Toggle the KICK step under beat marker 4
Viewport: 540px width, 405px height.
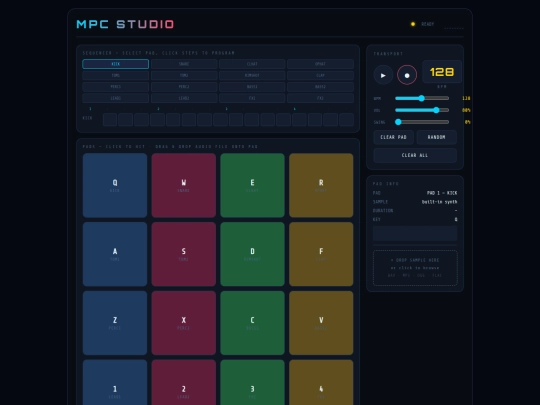tap(299, 120)
